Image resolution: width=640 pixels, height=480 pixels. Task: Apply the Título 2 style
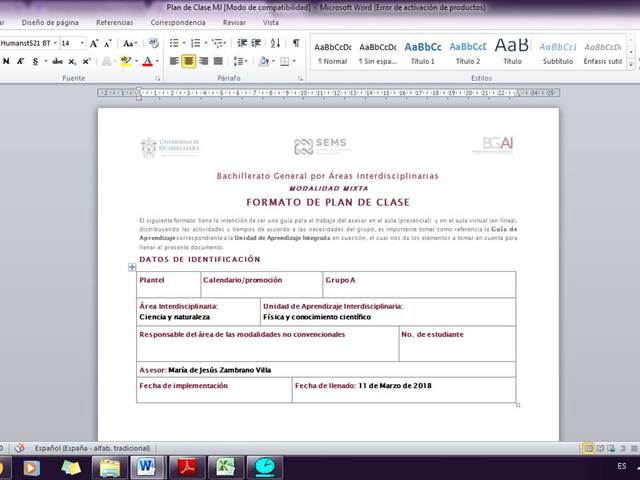coord(468,53)
